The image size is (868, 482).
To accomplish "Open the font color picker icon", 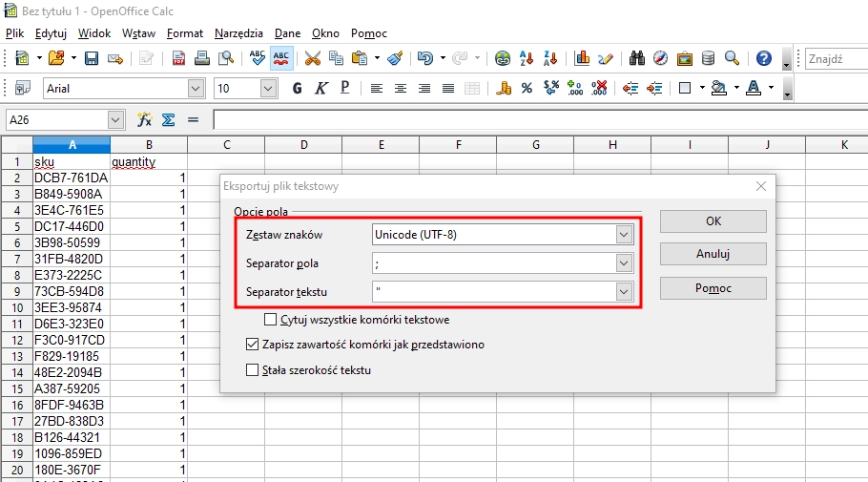I will (753, 89).
